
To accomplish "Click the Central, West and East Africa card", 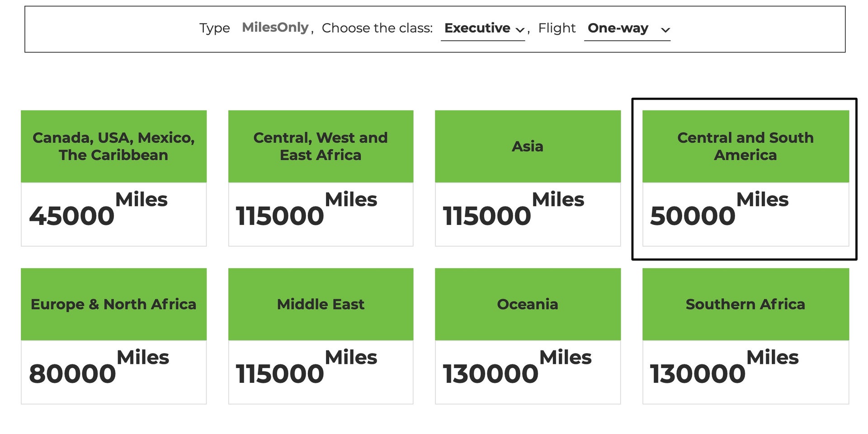I will [321, 146].
